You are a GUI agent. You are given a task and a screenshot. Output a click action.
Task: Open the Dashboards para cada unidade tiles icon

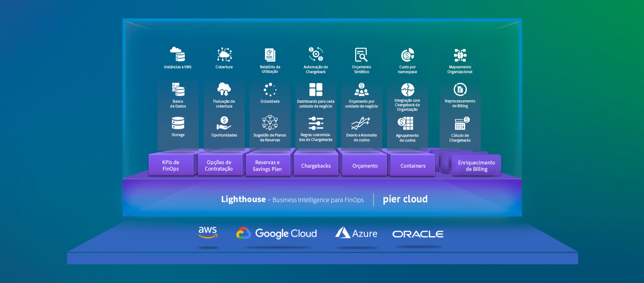[x=316, y=89]
